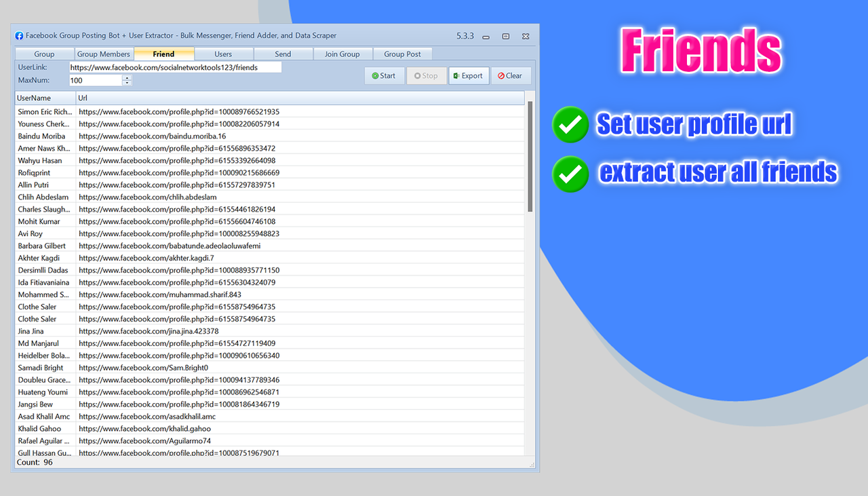
Task: Click the akhter.kagdi.7 profile URL
Action: click(x=146, y=259)
